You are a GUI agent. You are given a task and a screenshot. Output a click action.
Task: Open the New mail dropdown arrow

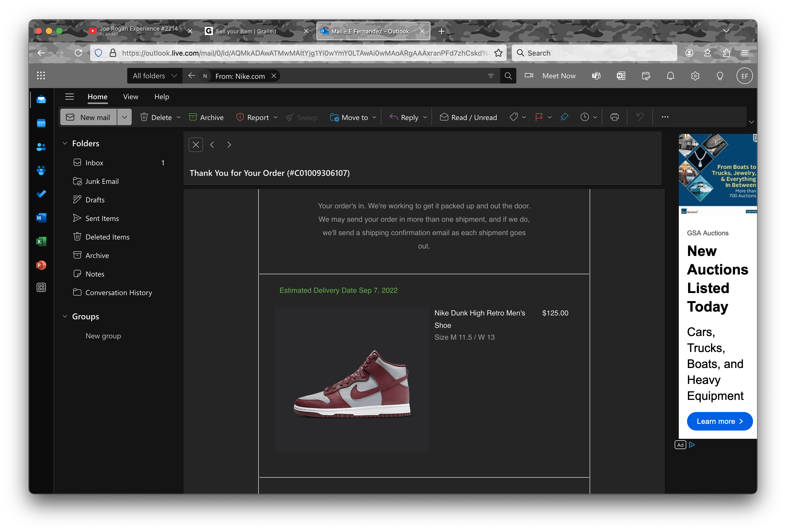124,117
